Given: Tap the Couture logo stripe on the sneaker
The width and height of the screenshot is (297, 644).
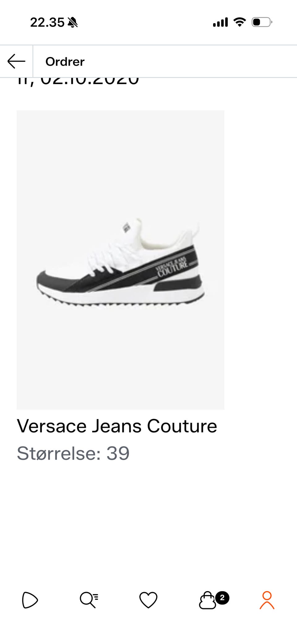Looking at the screenshot, I should (x=172, y=266).
